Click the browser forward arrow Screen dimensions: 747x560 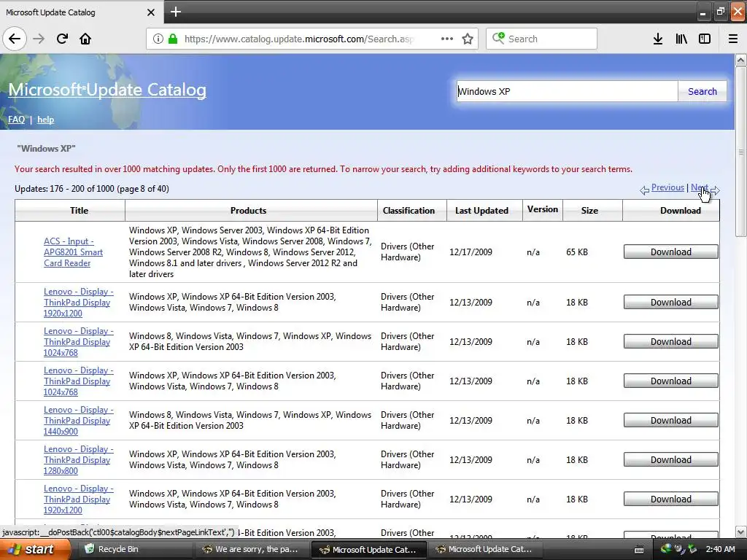coord(39,39)
